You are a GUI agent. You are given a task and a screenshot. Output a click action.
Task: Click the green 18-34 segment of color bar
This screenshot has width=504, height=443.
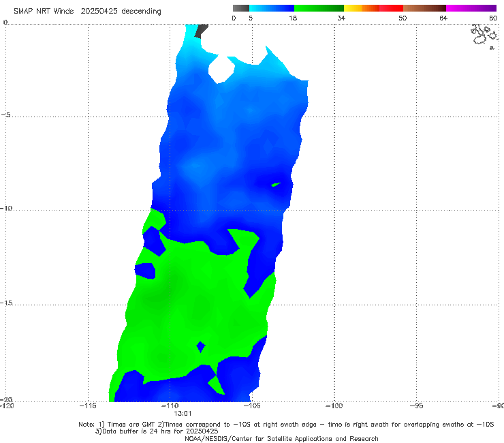point(319,8)
